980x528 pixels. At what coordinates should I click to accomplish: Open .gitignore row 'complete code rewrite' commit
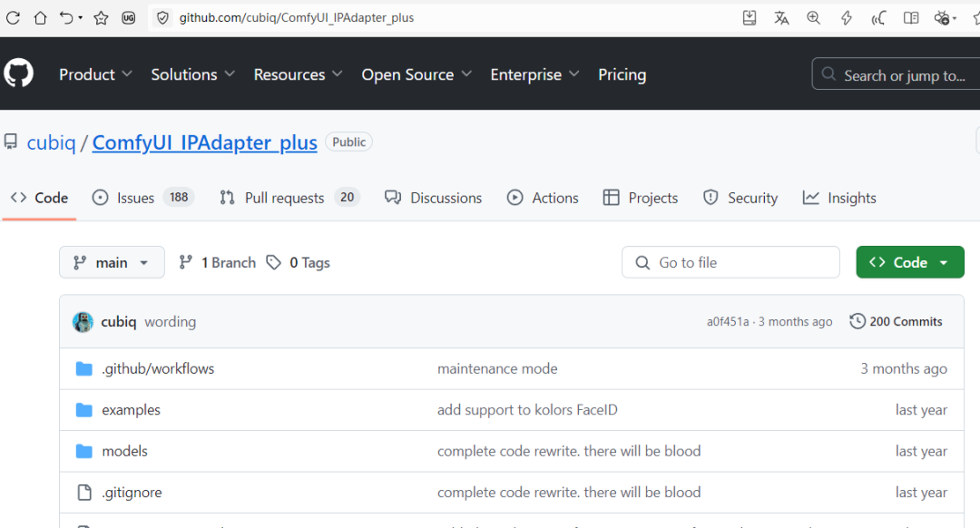(569, 493)
